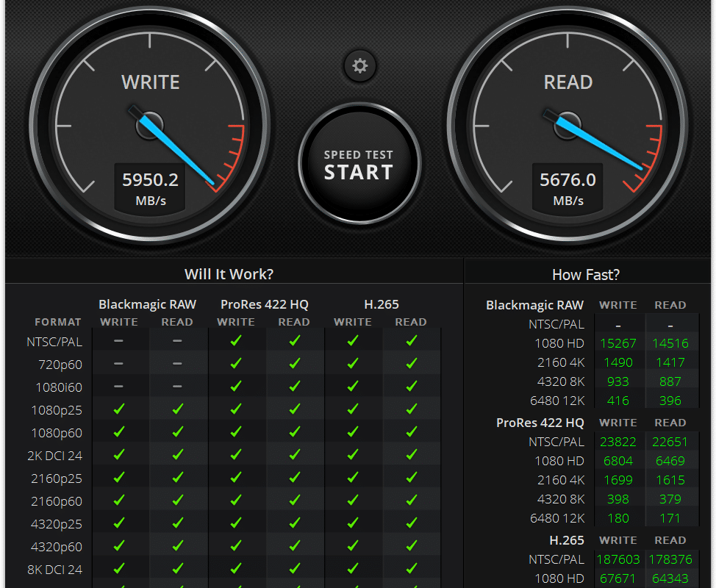The height and width of the screenshot is (588, 716).
Task: Click the 4320p60 row label
Action: 57,547
